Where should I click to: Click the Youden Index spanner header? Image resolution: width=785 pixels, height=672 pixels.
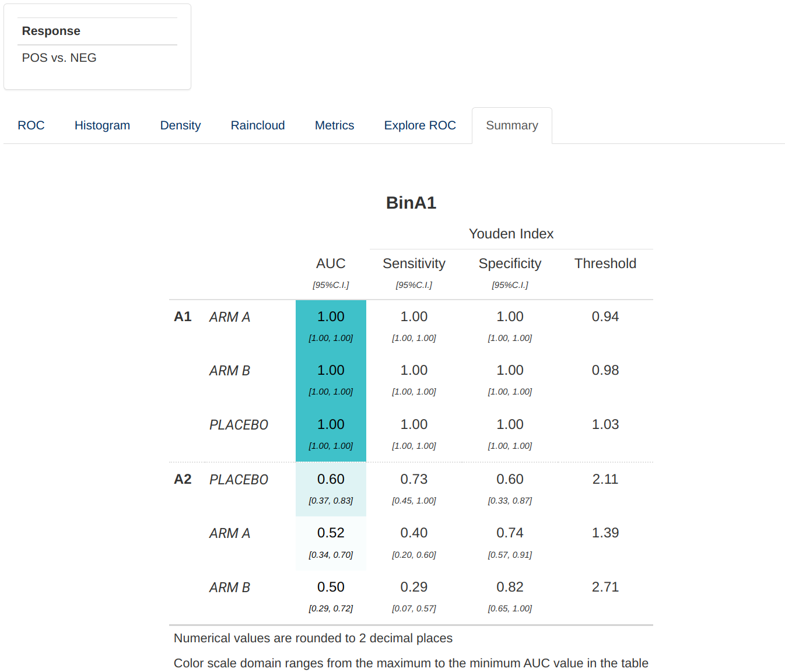pos(511,234)
